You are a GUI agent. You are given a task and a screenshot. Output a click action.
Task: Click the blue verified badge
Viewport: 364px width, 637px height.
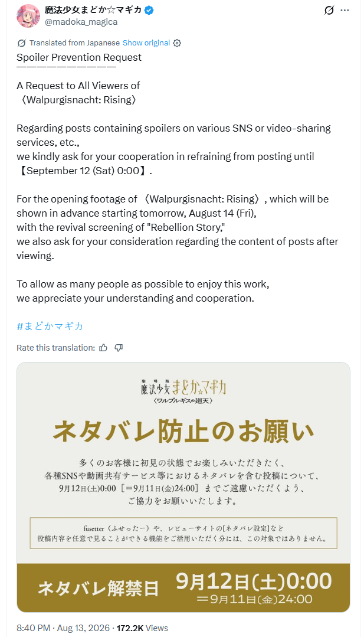149,10
